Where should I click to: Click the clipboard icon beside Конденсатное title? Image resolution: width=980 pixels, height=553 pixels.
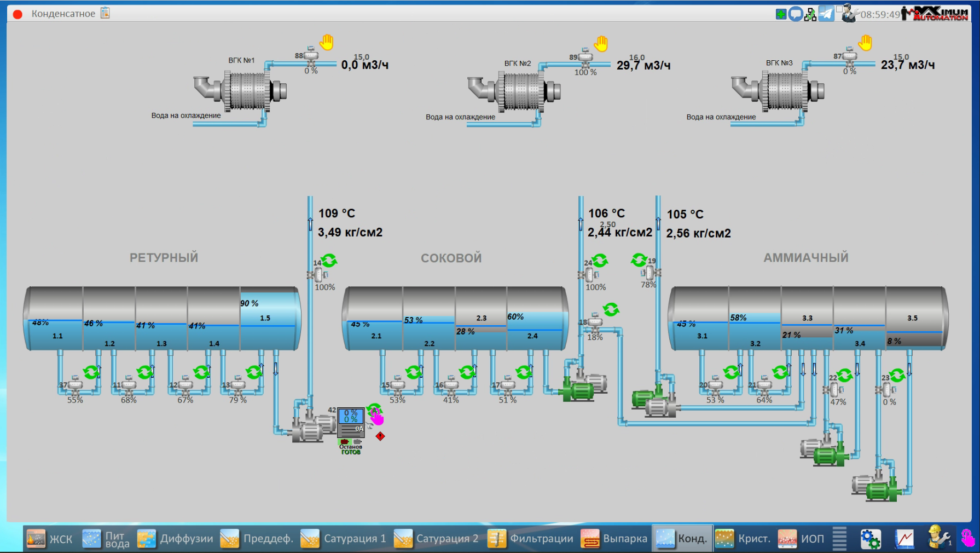[105, 13]
